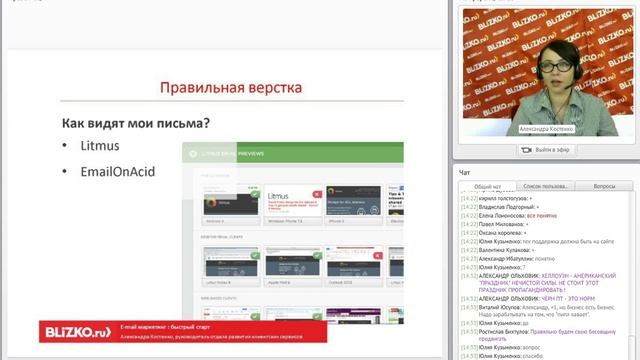The image size is (640, 360).
Task: Click the 'Александра Костенко' name label on video
Action: [547, 129]
